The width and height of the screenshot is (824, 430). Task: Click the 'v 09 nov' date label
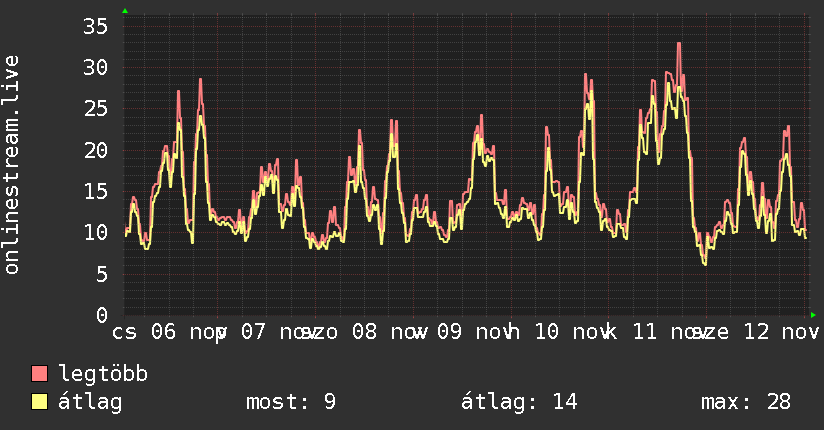click(x=462, y=332)
